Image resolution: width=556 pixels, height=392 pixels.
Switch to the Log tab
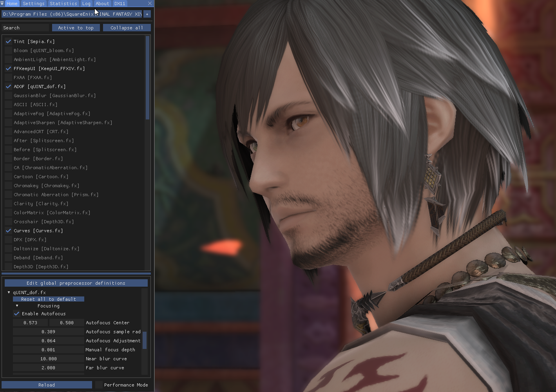tap(86, 4)
